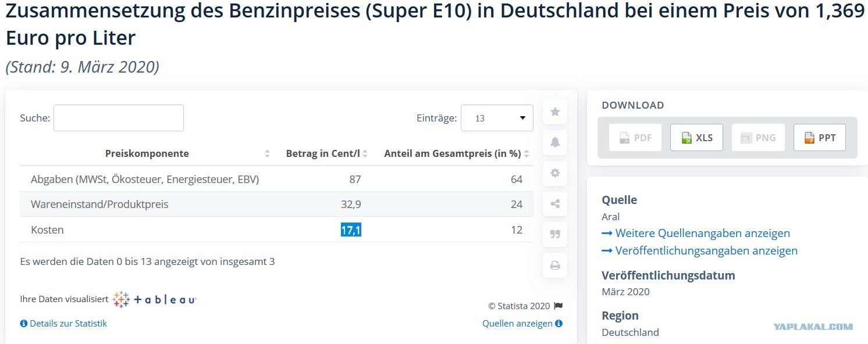Click into the Suche input field
This screenshot has height=344, width=868.
(119, 118)
